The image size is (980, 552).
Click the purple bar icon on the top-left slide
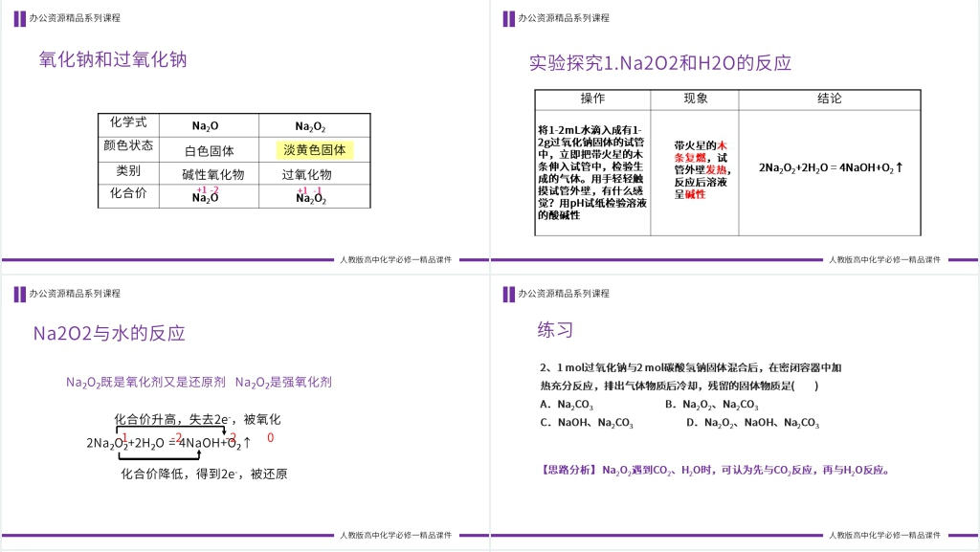point(19,18)
